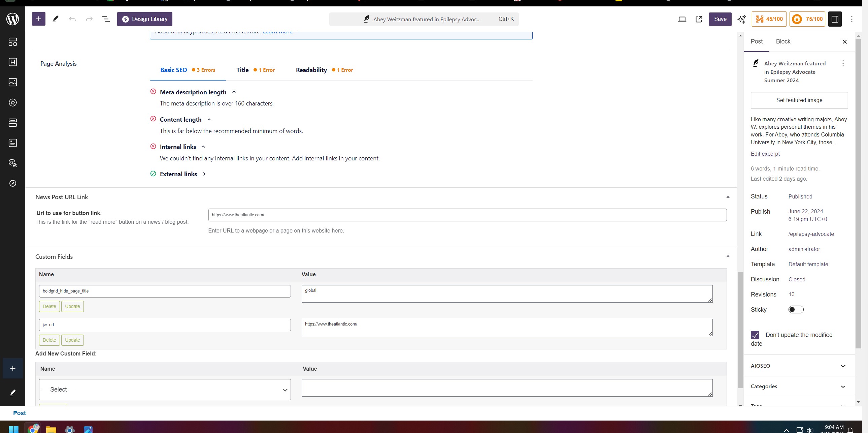Toggle the Settings sidebar panel icon

point(835,19)
